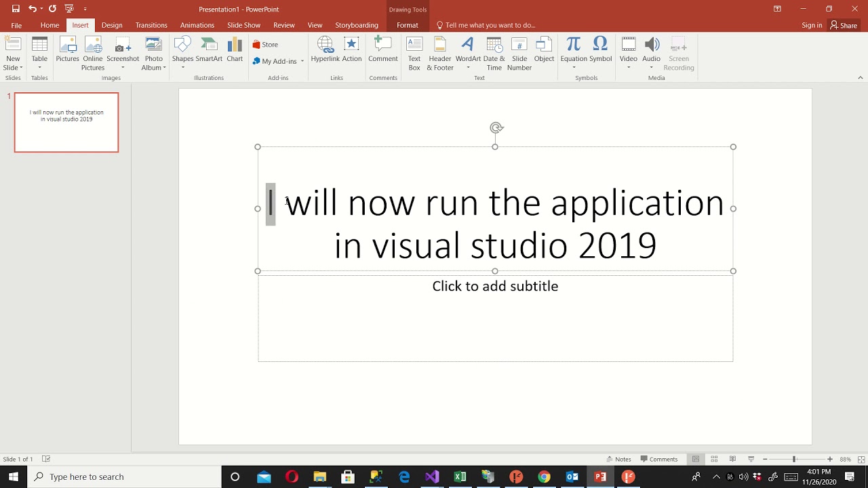Click the zoom slider handle
Screen dimensions: 868x488
pyautogui.click(x=794, y=459)
